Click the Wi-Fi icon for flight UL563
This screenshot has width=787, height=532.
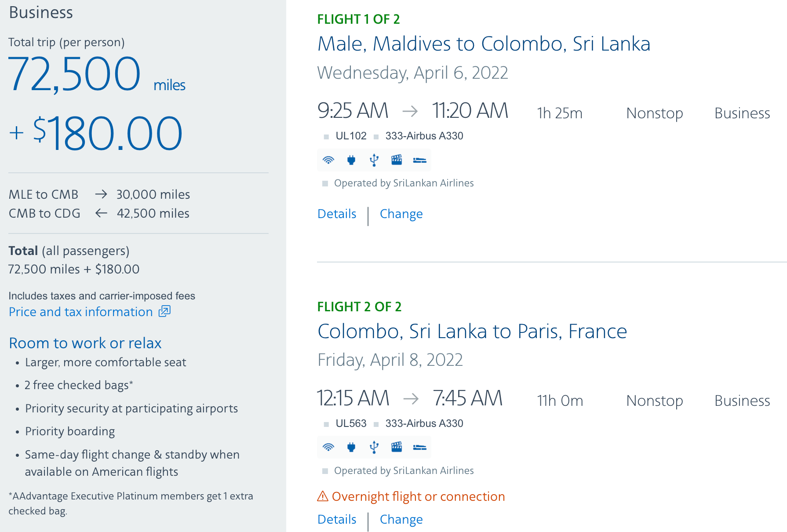(x=328, y=447)
